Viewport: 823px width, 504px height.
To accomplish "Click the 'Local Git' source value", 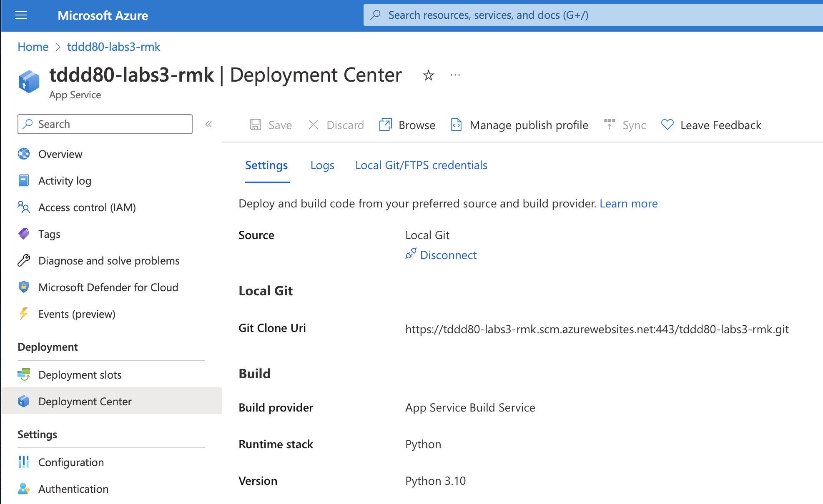I will click(427, 235).
